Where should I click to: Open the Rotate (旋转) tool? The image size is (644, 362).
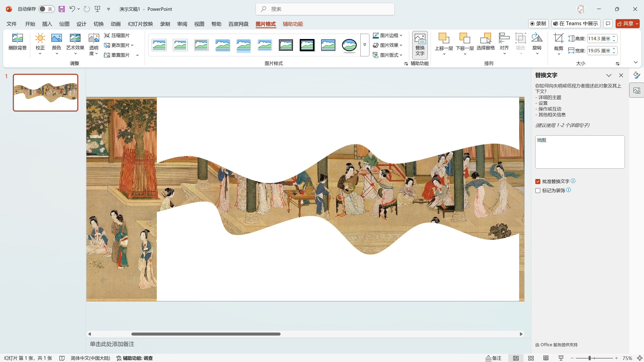537,44
